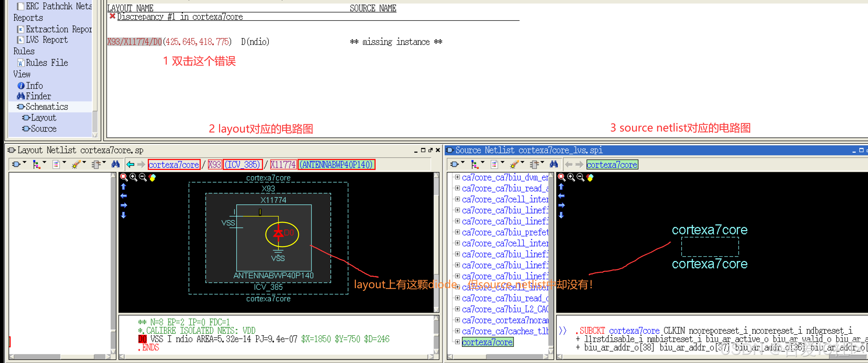Click X93/X11774/D0 discrepancy link
Image resolution: width=868 pixels, height=363 pixels.
(x=134, y=42)
